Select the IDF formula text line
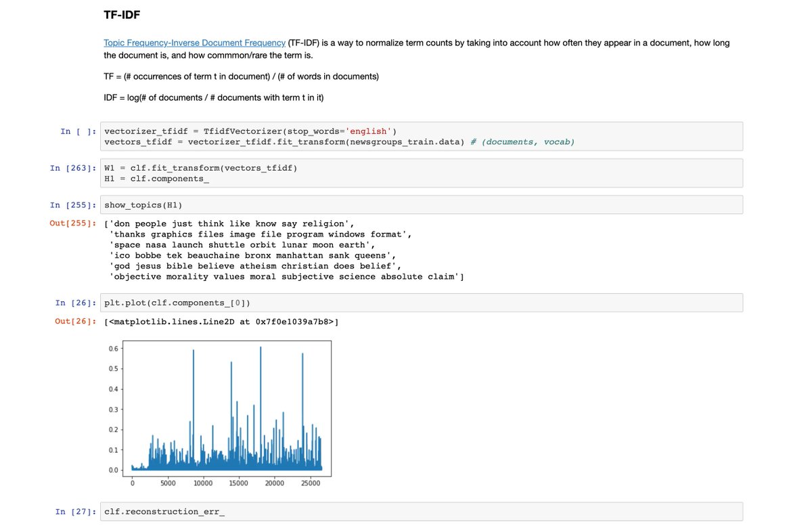Image resolution: width=812 pixels, height=526 pixels. point(213,97)
